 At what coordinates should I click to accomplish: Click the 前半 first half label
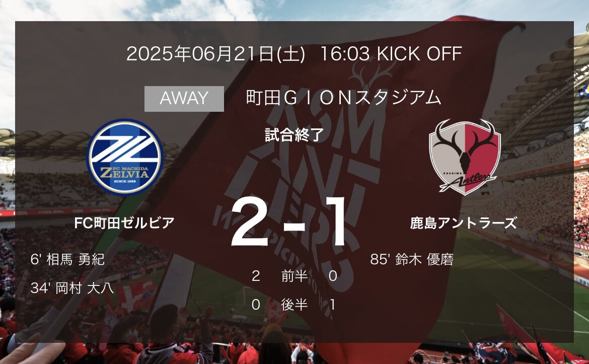(294, 276)
